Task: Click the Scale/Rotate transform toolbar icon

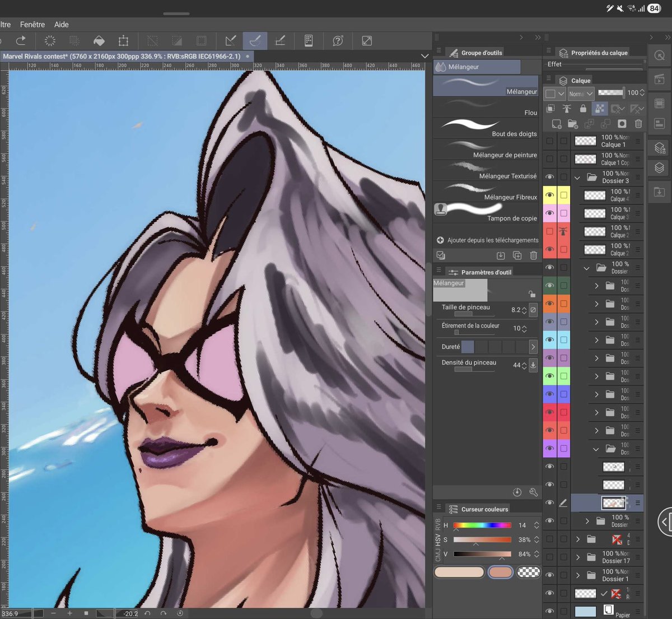Action: click(x=123, y=40)
